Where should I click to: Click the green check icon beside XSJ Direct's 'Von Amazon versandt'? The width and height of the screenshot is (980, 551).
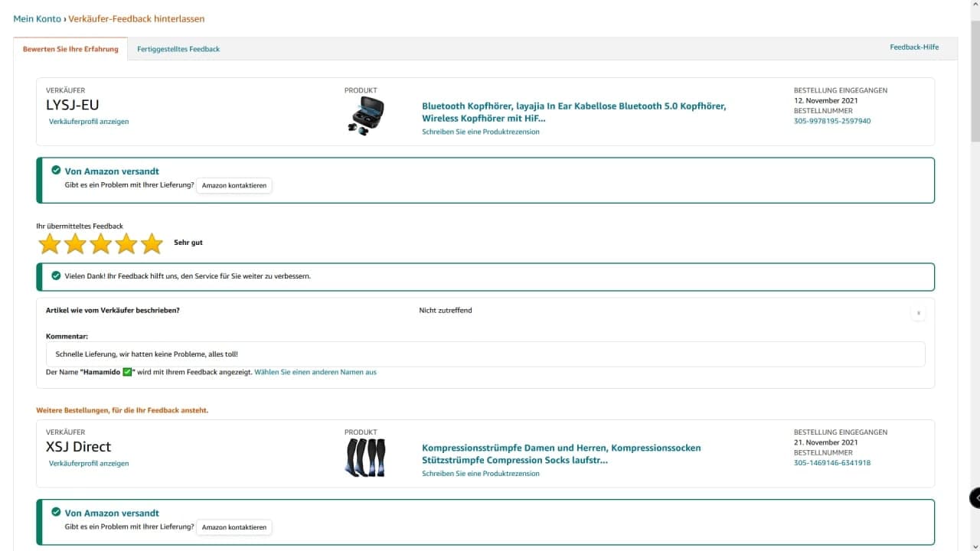click(56, 513)
